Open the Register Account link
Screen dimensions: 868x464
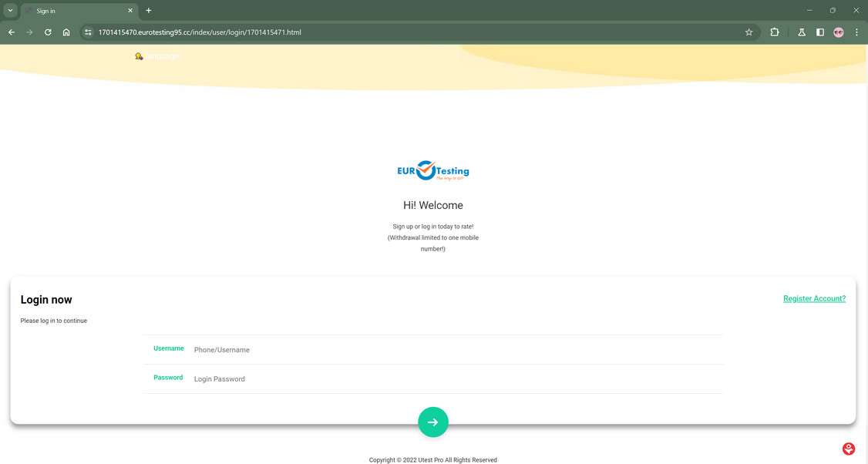pos(814,298)
